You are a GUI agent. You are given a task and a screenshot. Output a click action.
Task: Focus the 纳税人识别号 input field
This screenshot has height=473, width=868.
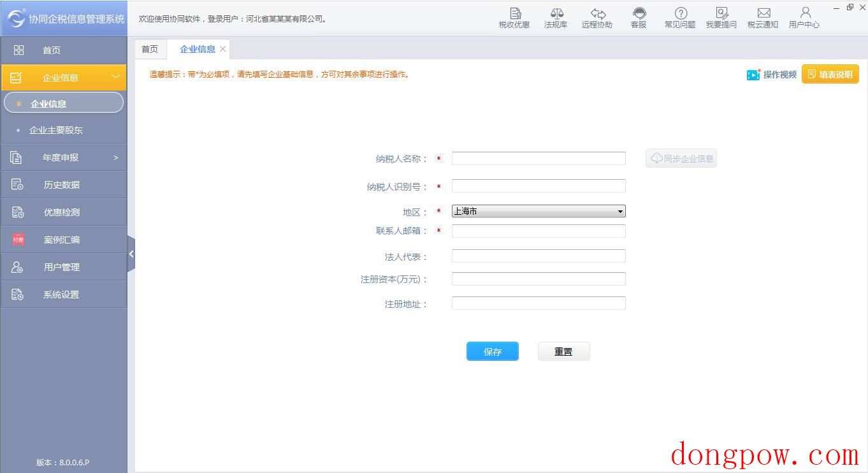pyautogui.click(x=539, y=186)
